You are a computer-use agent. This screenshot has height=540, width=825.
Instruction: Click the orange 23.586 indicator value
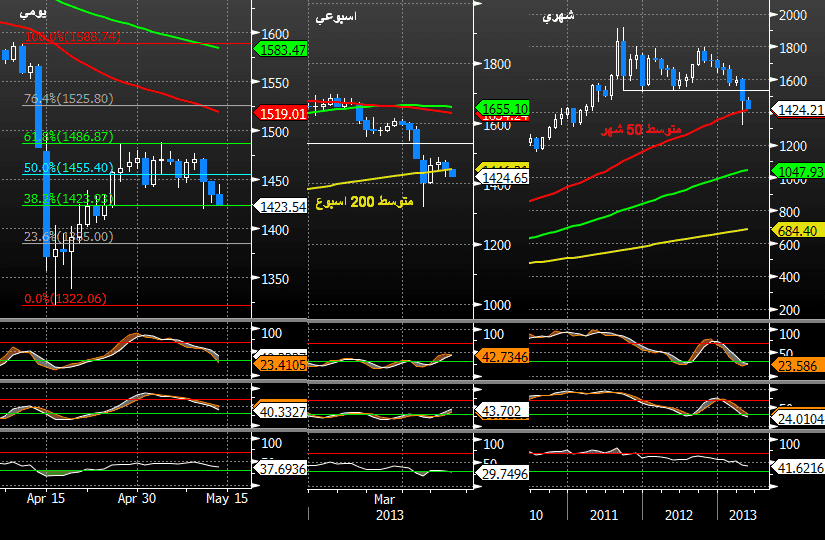point(797,366)
